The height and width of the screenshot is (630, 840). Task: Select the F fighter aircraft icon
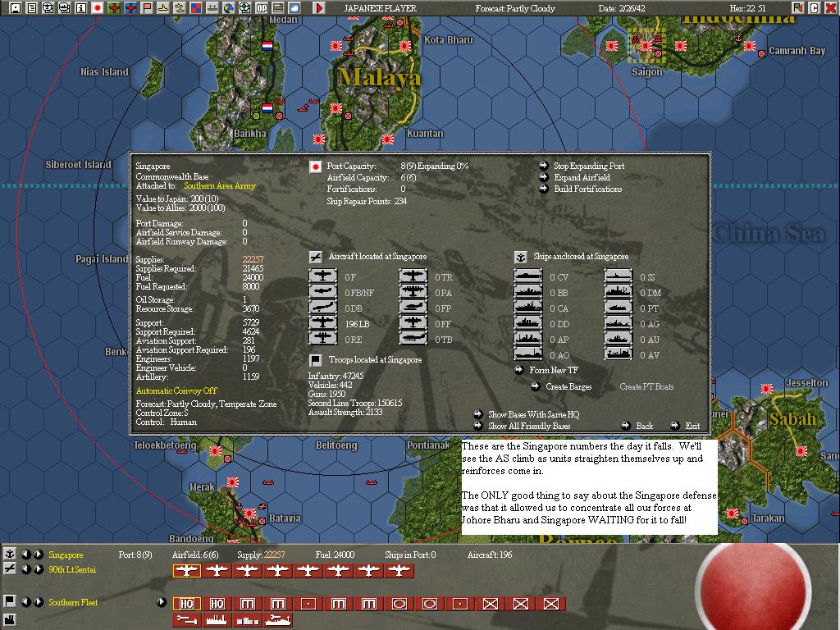click(x=323, y=276)
